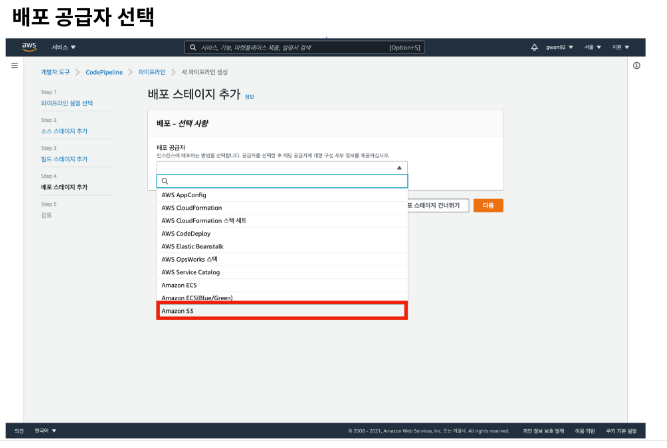Open 쿠키 기본 설정 footer link
The image size is (667, 448).
[x=621, y=431]
